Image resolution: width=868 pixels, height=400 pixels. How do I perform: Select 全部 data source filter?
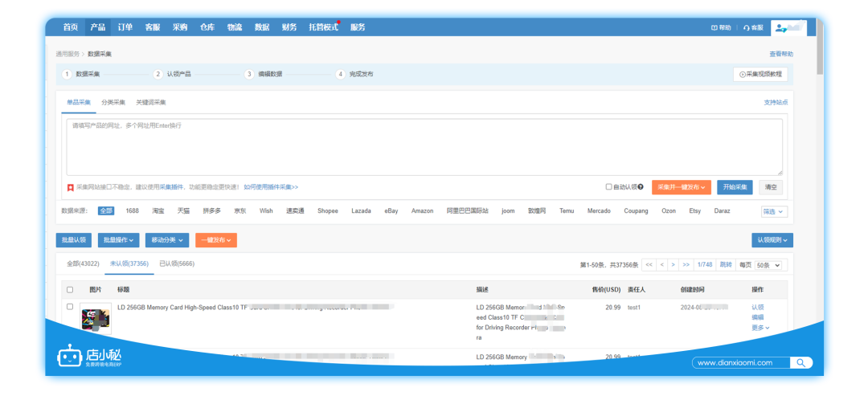coord(106,210)
